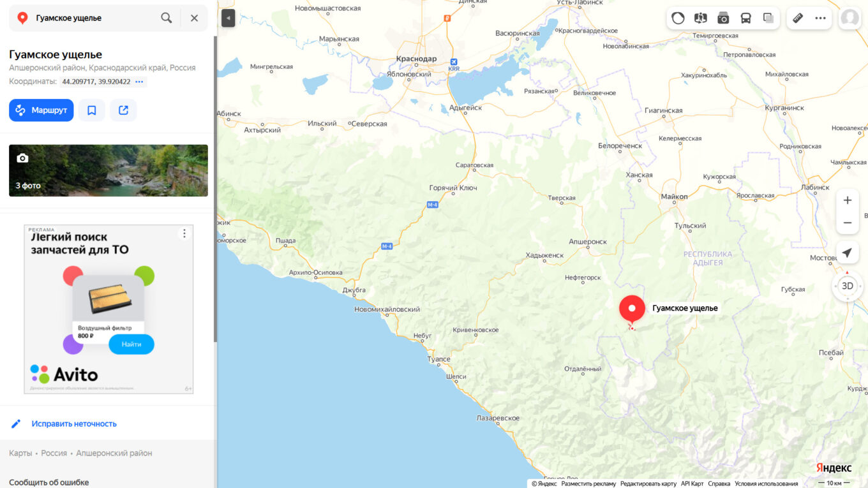Click the side panel vertical scrollbar
The height and width of the screenshot is (488, 868).
click(x=215, y=188)
